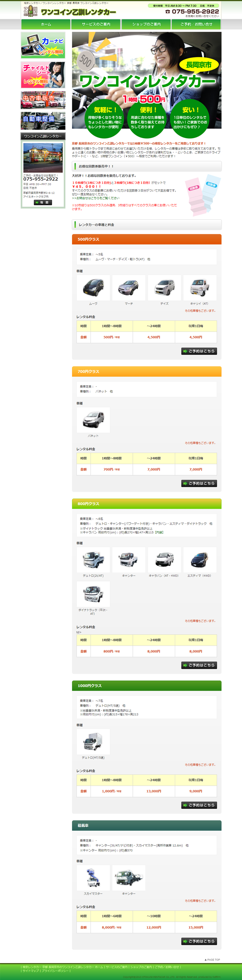Click the 地図 map button in the sidebar

43,202
